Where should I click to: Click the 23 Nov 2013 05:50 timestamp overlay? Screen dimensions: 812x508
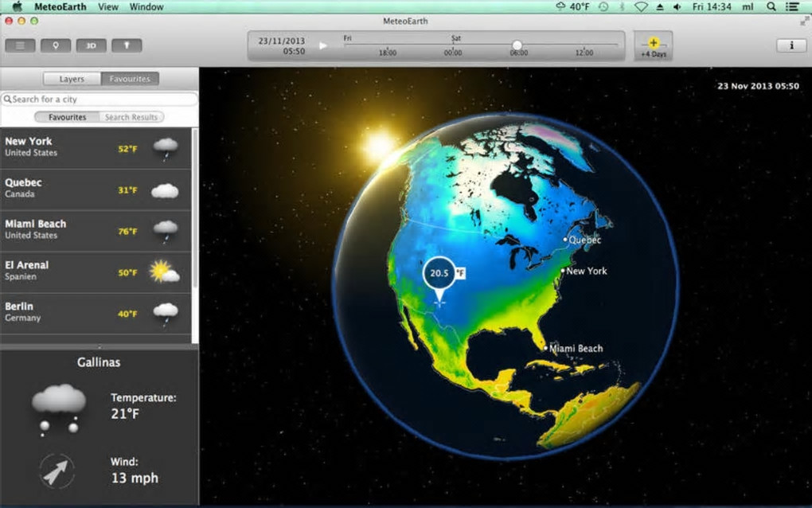(758, 86)
